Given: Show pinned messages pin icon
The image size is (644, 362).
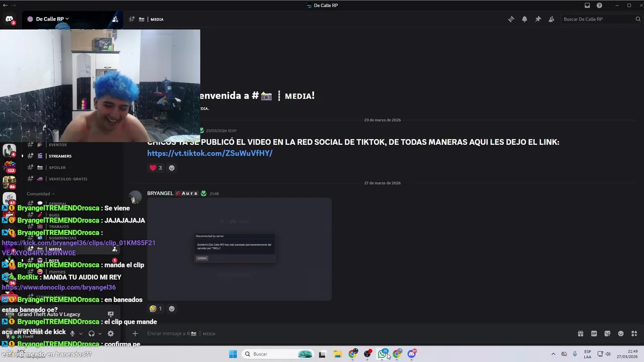Looking at the screenshot, I should coord(538,19).
